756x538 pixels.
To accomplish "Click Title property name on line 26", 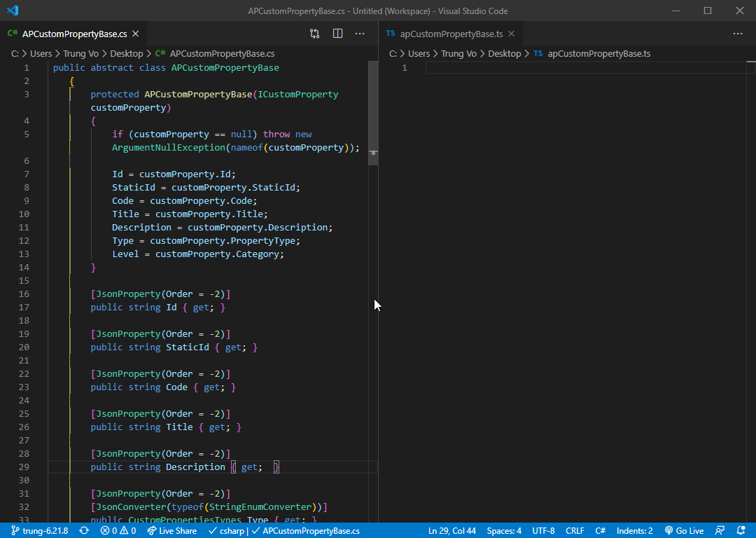I will (179, 427).
